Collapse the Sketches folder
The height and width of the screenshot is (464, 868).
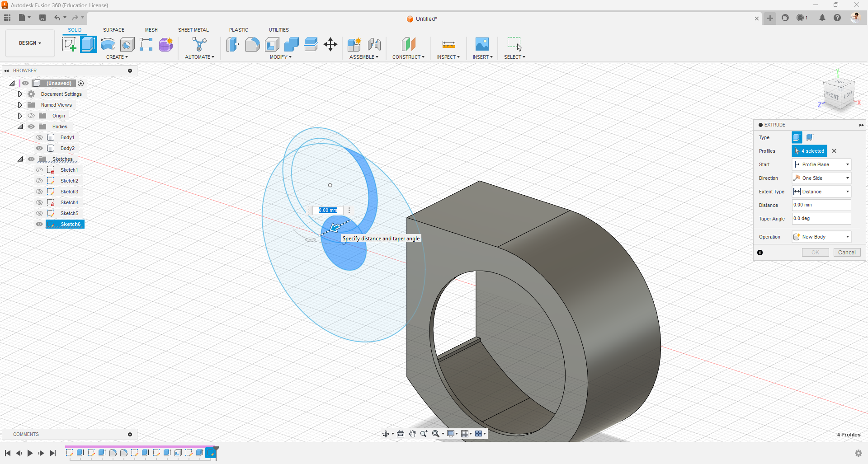(20, 159)
